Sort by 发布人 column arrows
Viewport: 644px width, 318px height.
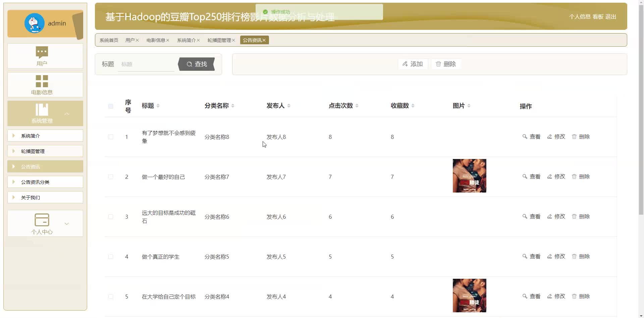tap(289, 106)
